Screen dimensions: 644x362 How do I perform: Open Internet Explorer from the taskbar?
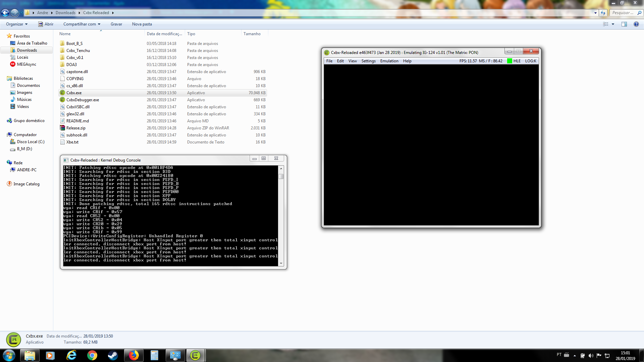pyautogui.click(x=71, y=355)
